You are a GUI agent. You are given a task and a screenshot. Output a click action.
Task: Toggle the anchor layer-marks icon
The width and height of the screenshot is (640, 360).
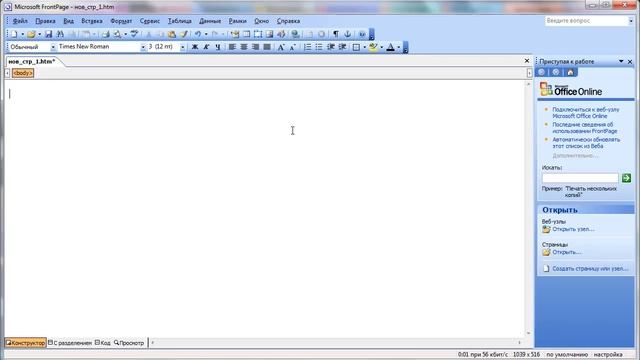348,34
